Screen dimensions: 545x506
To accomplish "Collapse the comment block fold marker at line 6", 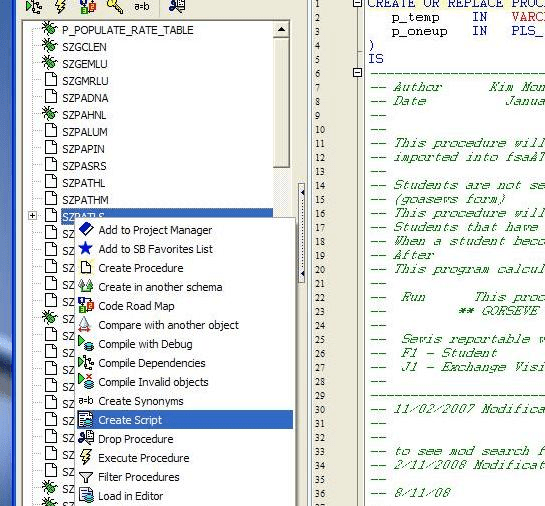I will 357,73.
